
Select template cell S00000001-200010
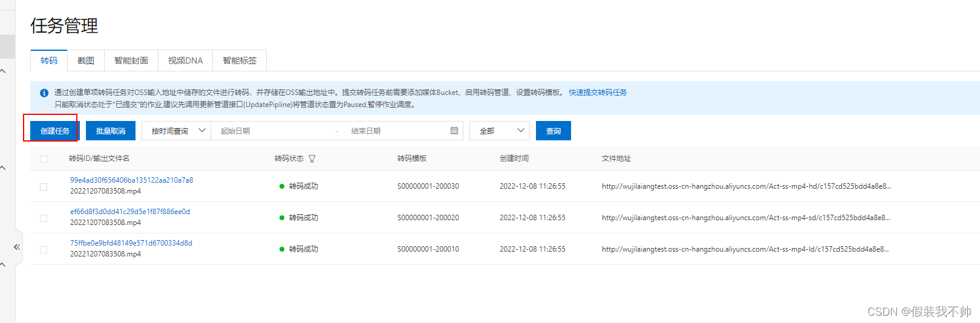[x=428, y=249]
